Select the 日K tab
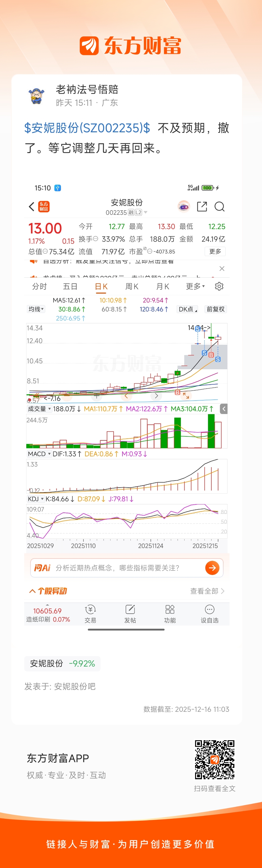262x868 pixels. click(x=101, y=286)
